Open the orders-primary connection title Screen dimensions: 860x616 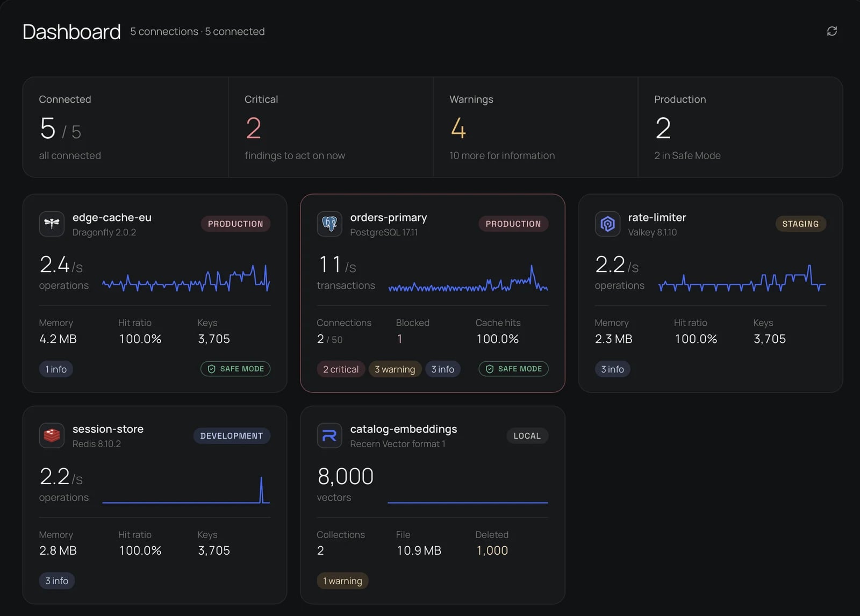[x=389, y=217]
